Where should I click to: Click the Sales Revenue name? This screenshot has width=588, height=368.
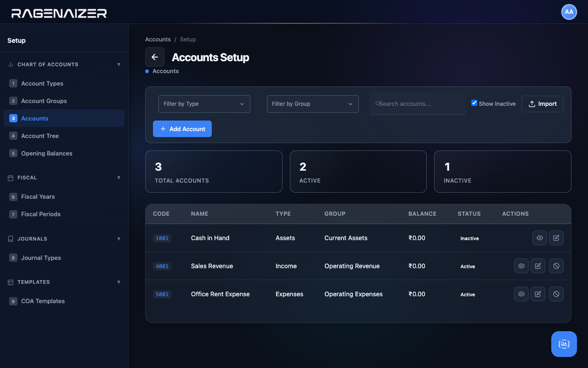click(212, 266)
